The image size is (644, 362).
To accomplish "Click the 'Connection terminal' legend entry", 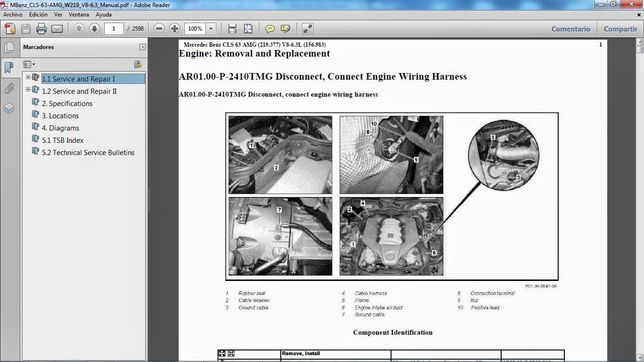I will tap(493, 293).
